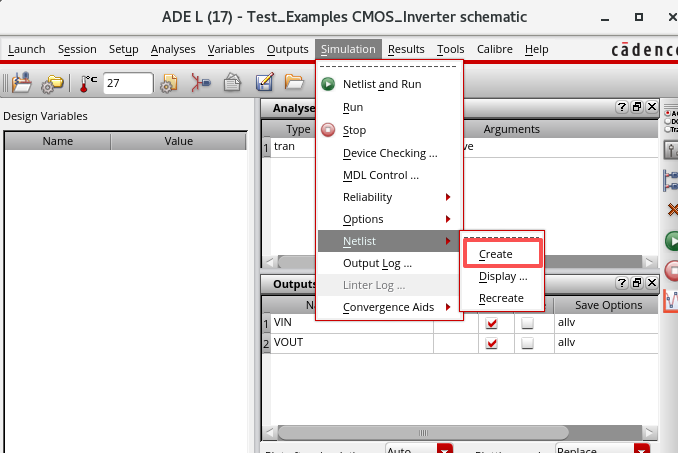Choose Create in Netlist submenu
678x453 pixels.
502,254
